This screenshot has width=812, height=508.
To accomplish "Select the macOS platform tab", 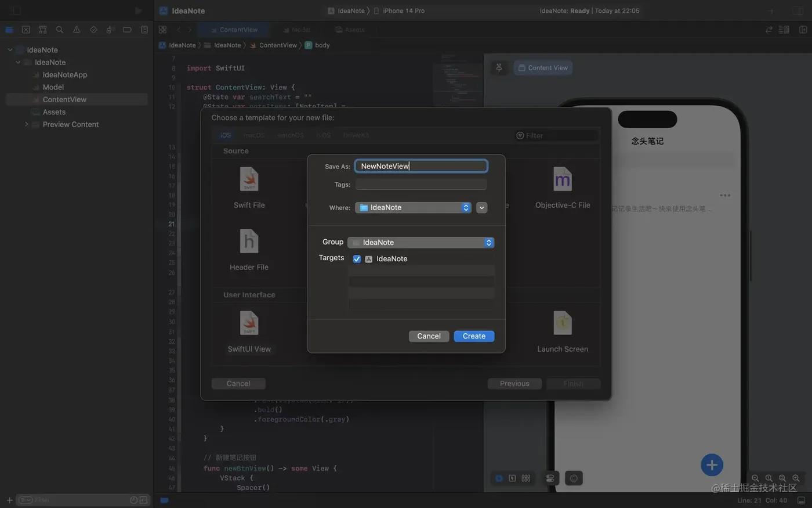I will [x=254, y=135].
